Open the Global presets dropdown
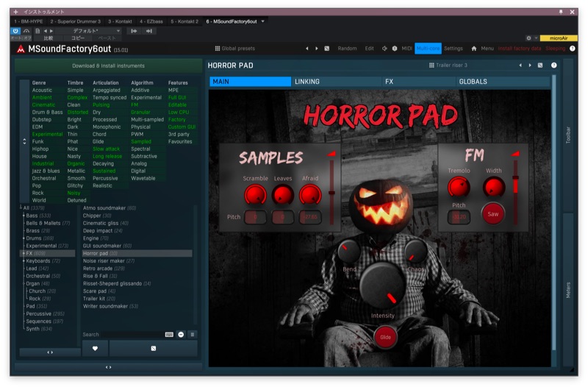 click(235, 49)
